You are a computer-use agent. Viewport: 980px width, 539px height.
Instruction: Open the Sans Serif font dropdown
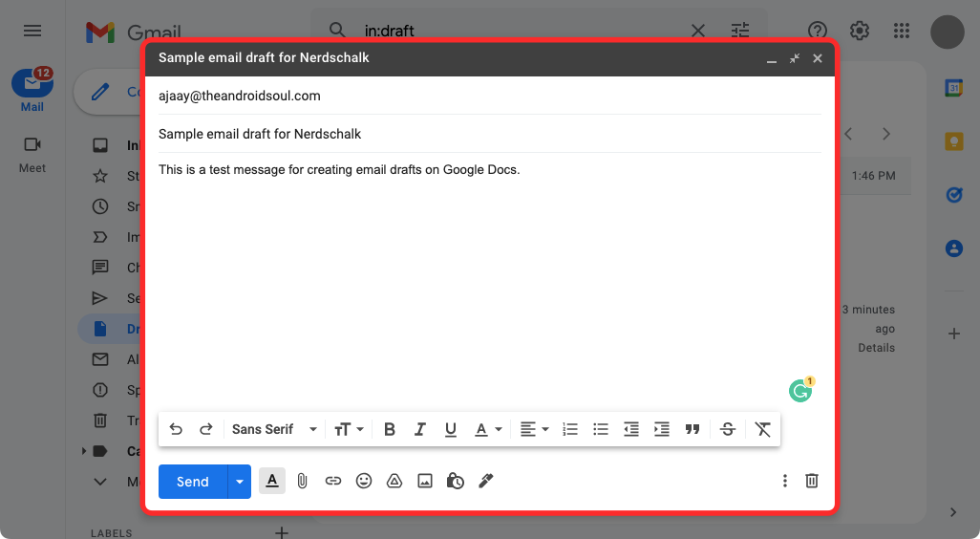tap(274, 429)
